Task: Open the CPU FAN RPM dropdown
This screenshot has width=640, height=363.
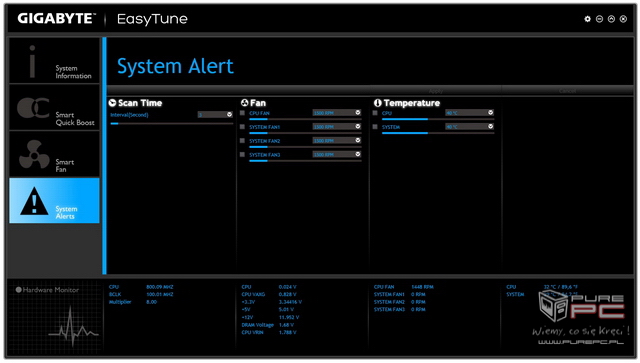Action: click(x=337, y=113)
